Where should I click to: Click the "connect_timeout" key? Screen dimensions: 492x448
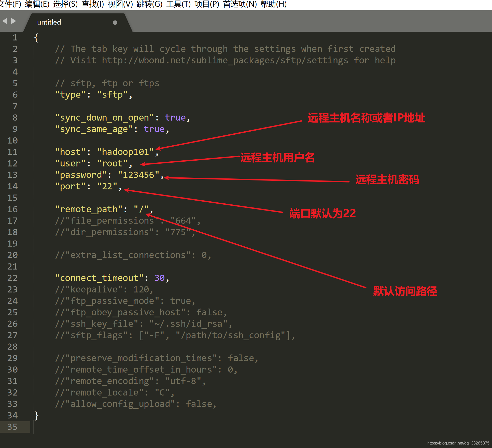click(99, 278)
